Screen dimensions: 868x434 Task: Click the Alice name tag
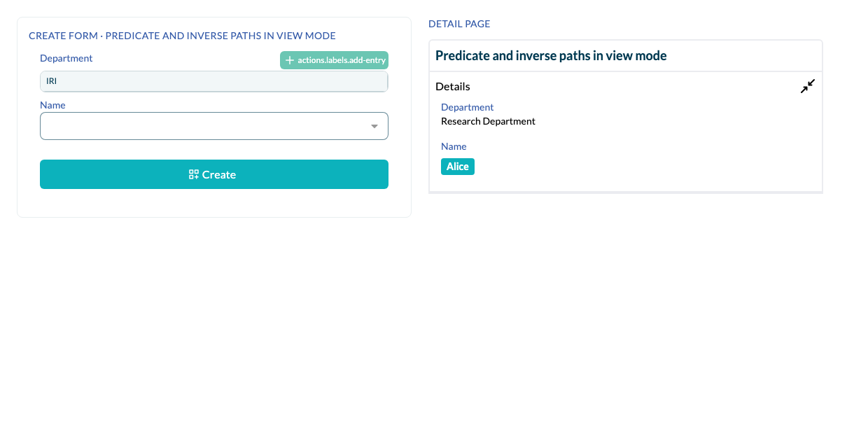(x=458, y=167)
